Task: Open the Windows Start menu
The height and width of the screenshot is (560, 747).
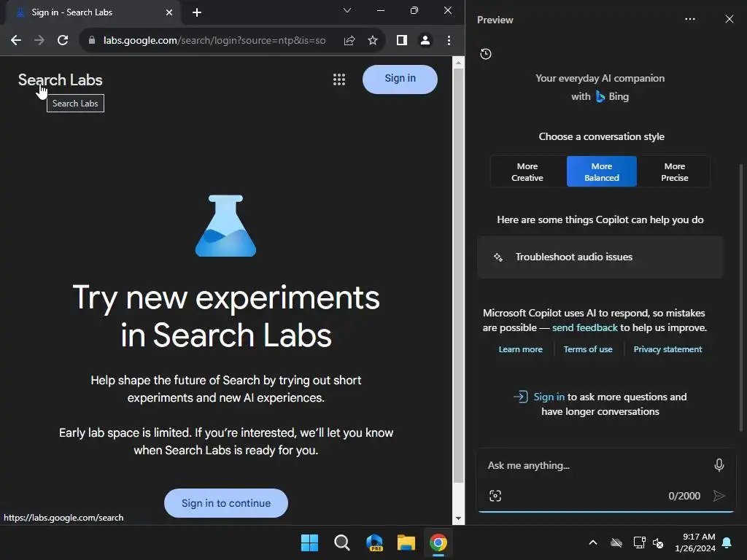Action: click(309, 542)
